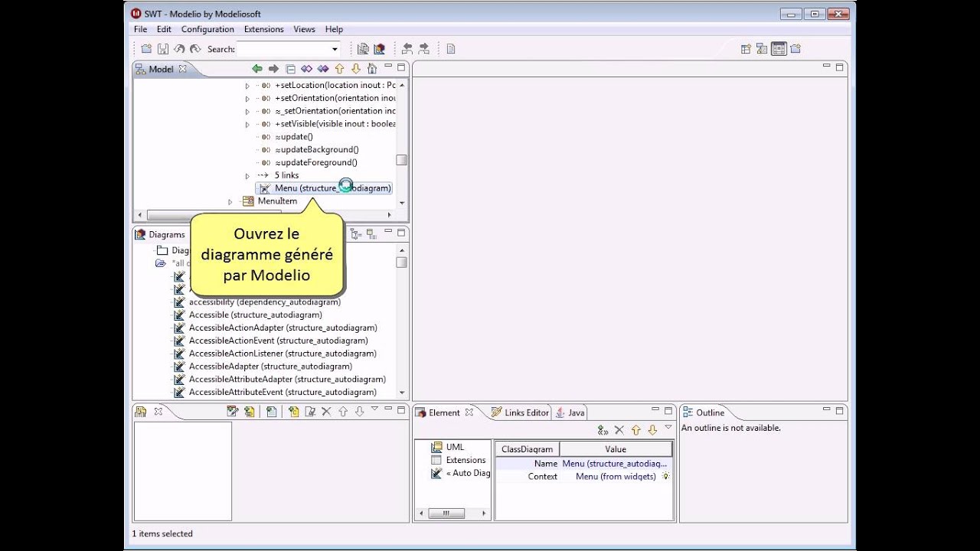980x551 pixels.
Task: Click the undo toolbar icon
Action: pos(179,49)
